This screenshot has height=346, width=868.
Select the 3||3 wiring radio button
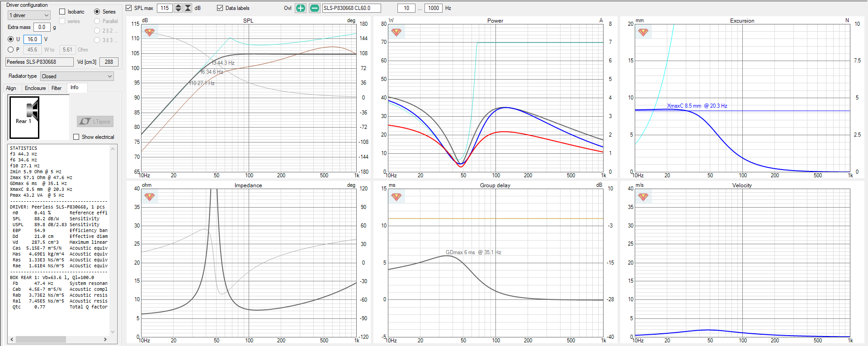(x=97, y=40)
